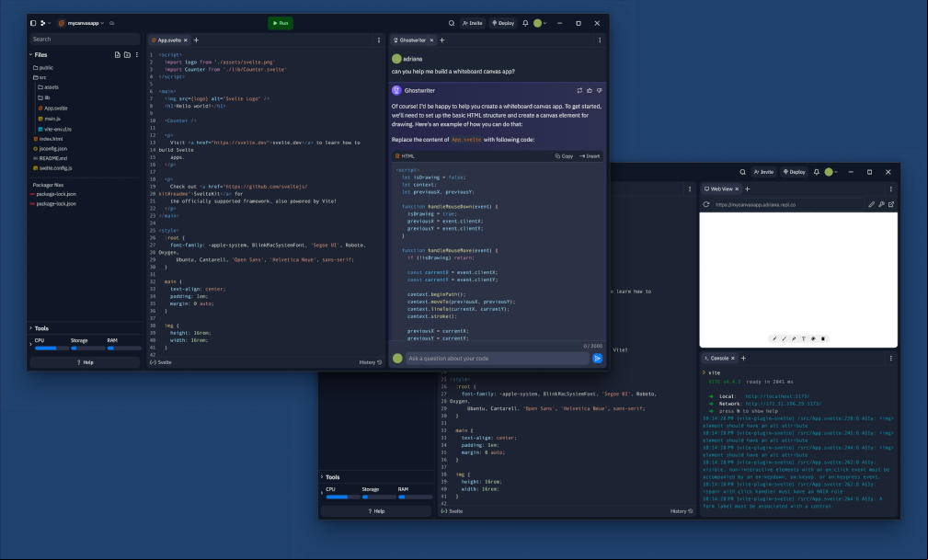
Task: Add a new tab beside App.svelte
Action: pos(197,40)
